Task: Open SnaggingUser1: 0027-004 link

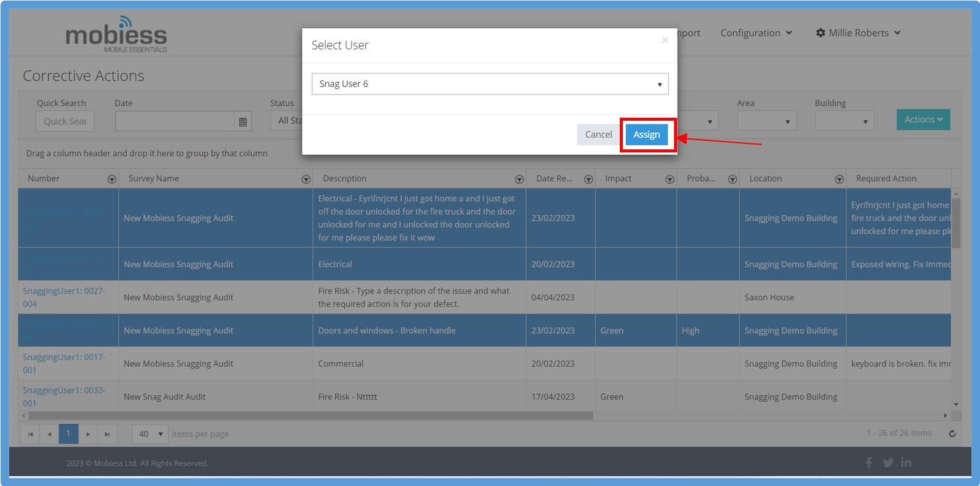Action: (64, 298)
